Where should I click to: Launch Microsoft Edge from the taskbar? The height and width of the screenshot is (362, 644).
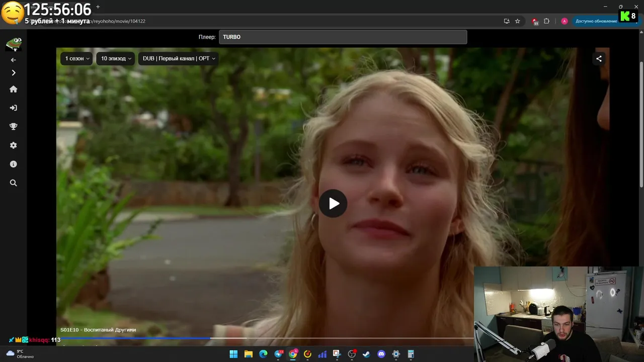tap(263, 354)
